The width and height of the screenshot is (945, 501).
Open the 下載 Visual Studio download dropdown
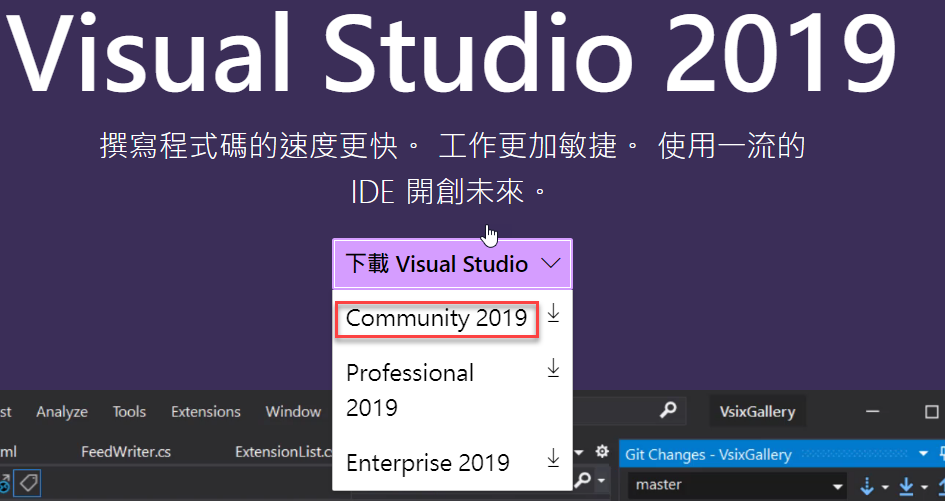[452, 264]
